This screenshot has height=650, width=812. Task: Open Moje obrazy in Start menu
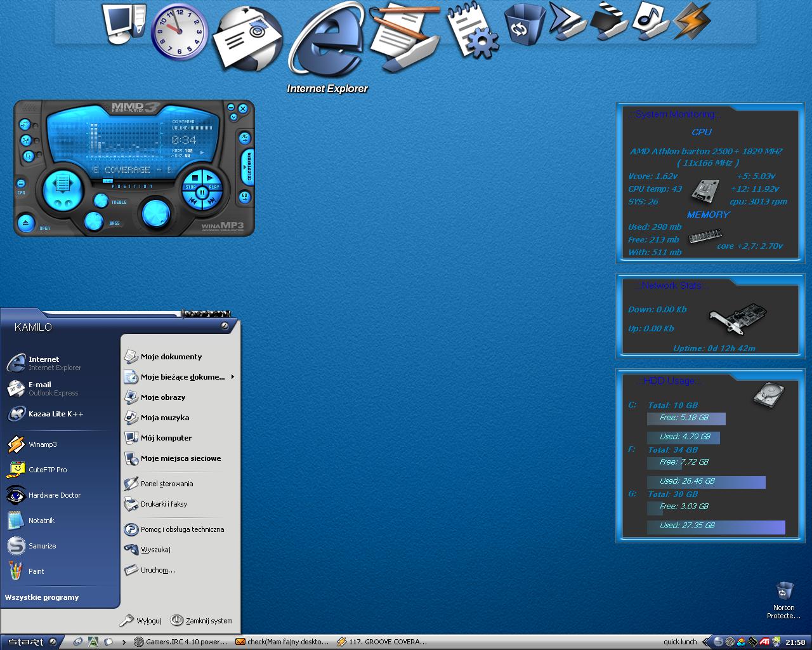(x=180, y=397)
